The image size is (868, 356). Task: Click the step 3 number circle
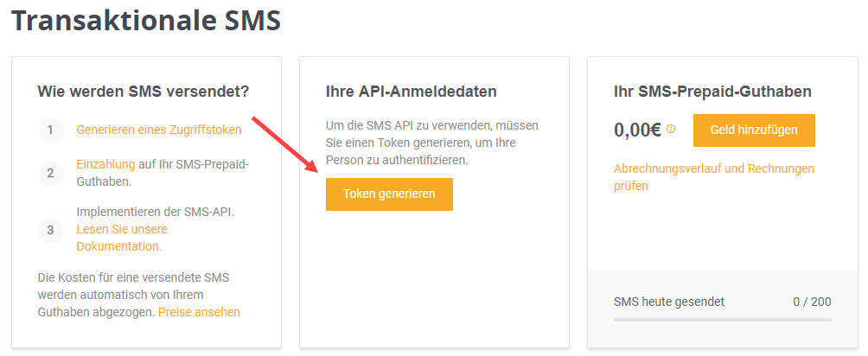pos(51,229)
